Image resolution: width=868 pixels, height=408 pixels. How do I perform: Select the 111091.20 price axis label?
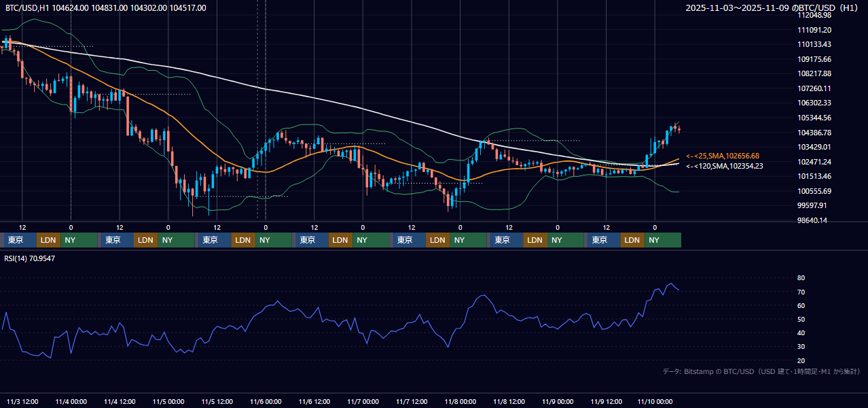pyautogui.click(x=814, y=30)
